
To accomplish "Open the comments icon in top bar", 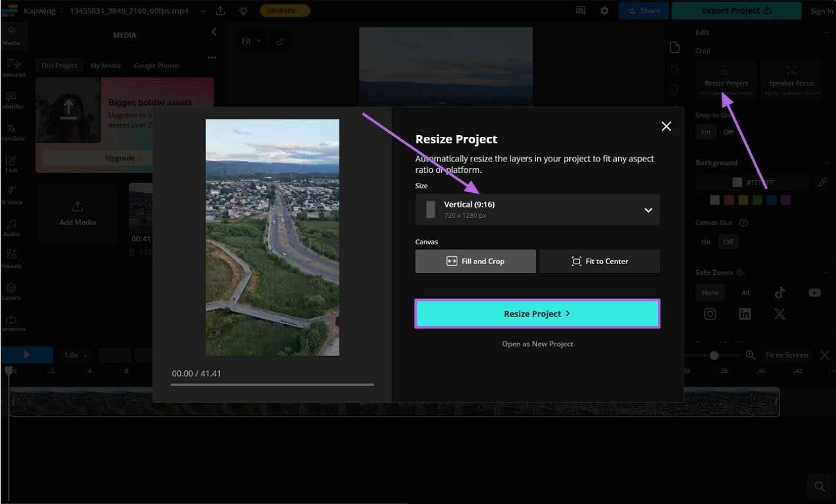I will 581,11.
